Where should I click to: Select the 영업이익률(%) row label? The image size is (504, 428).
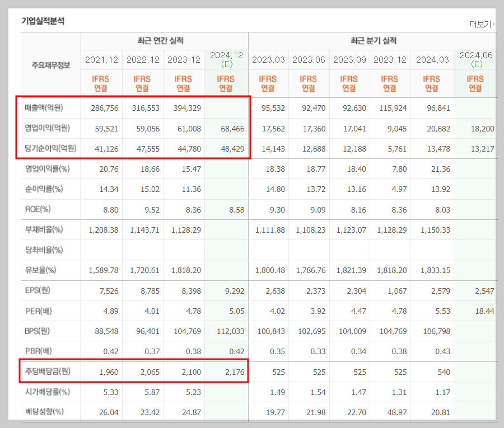coord(47,169)
